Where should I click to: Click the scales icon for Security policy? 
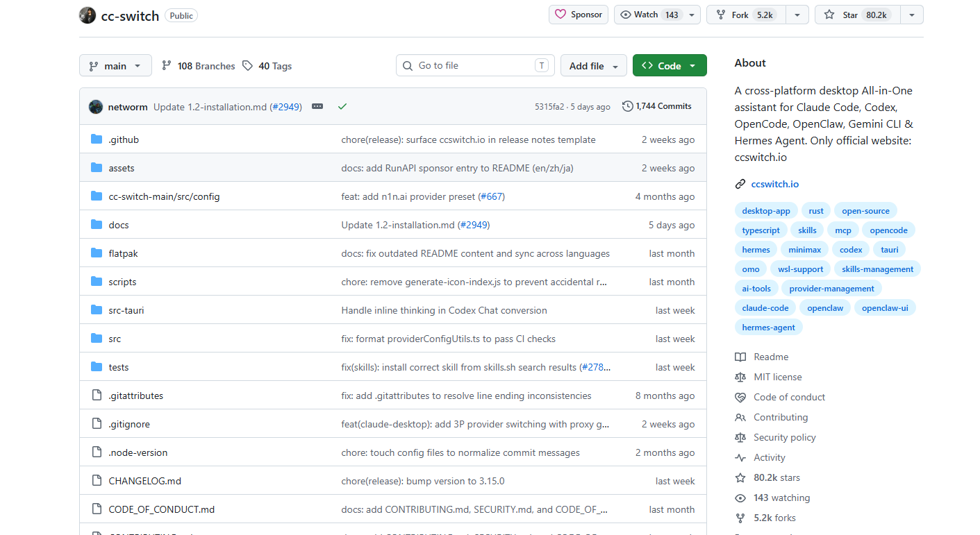tap(740, 437)
